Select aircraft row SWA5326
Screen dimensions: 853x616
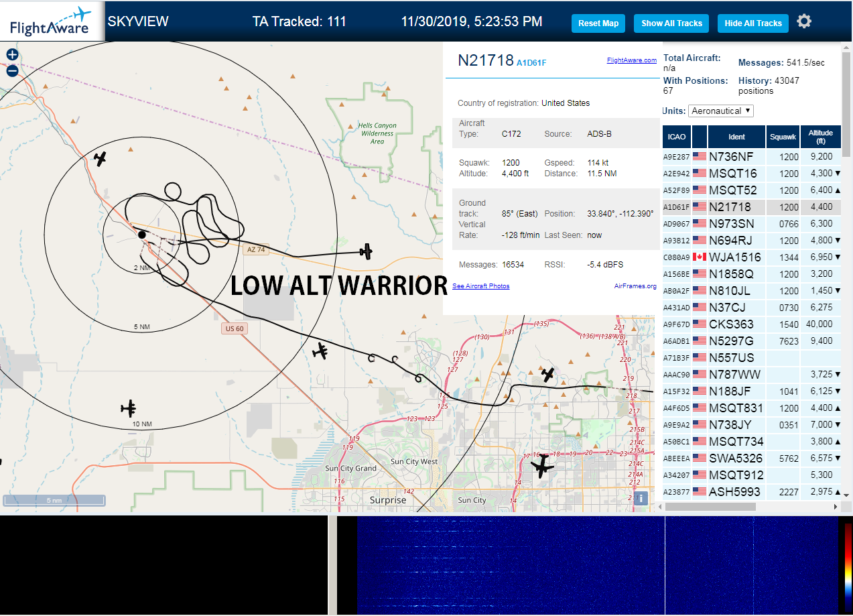pos(751,458)
